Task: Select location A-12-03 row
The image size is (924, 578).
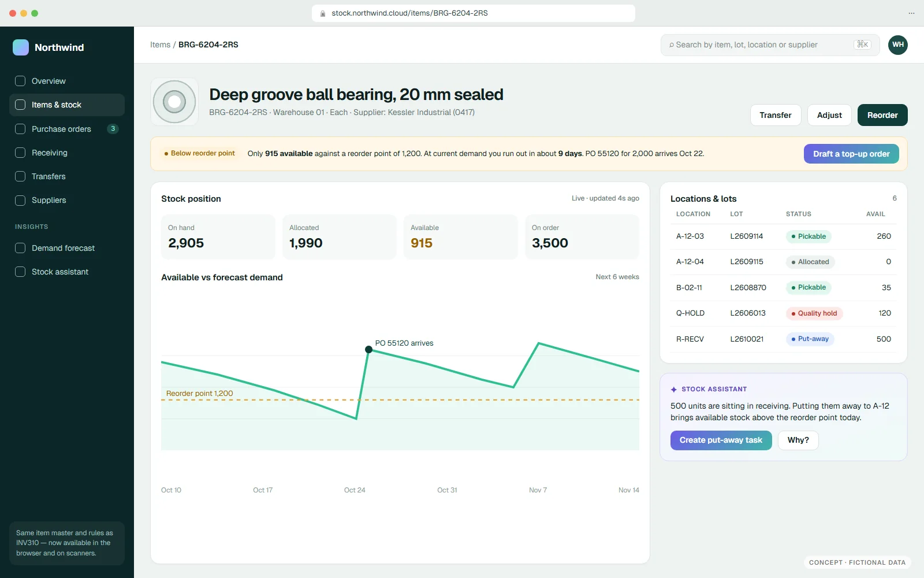Action: click(x=783, y=236)
